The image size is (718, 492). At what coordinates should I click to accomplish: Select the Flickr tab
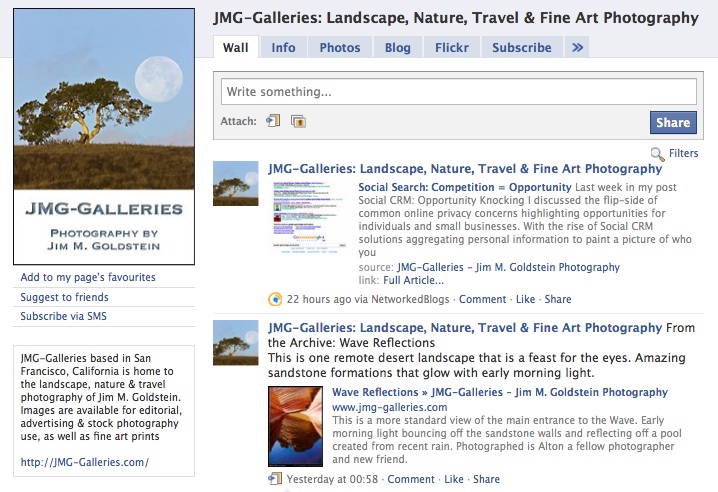[x=451, y=47]
